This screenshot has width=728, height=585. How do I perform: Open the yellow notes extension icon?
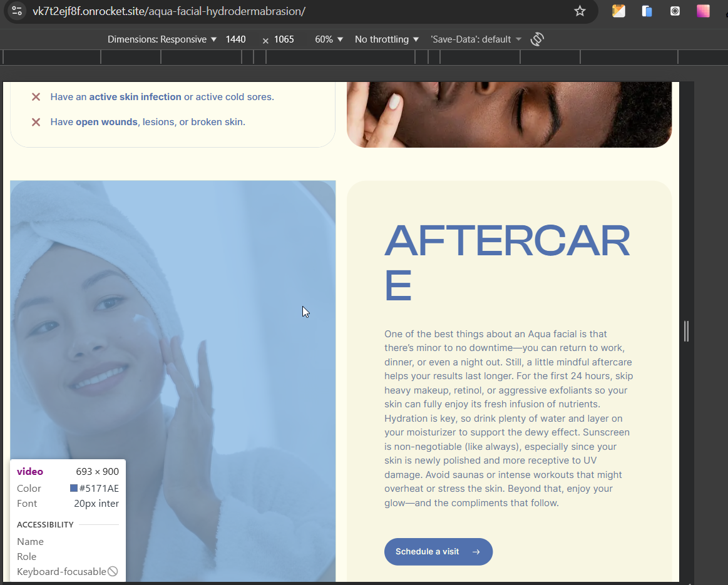tap(618, 11)
